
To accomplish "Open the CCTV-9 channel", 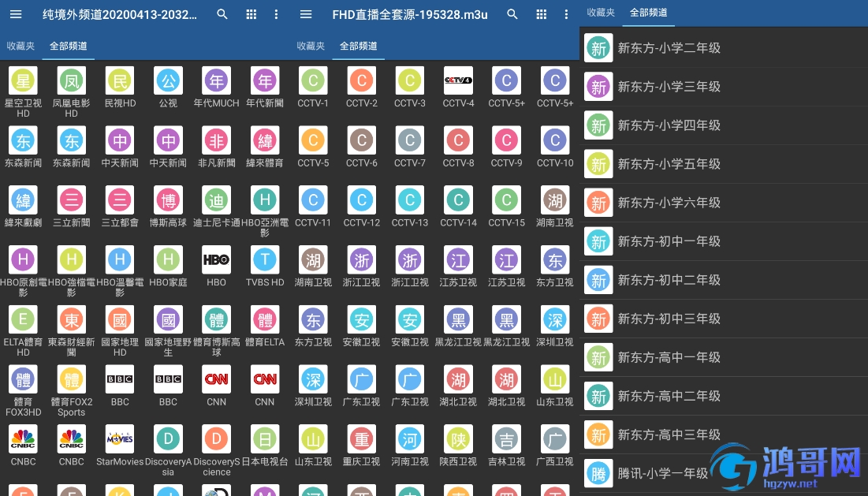I will (x=506, y=147).
